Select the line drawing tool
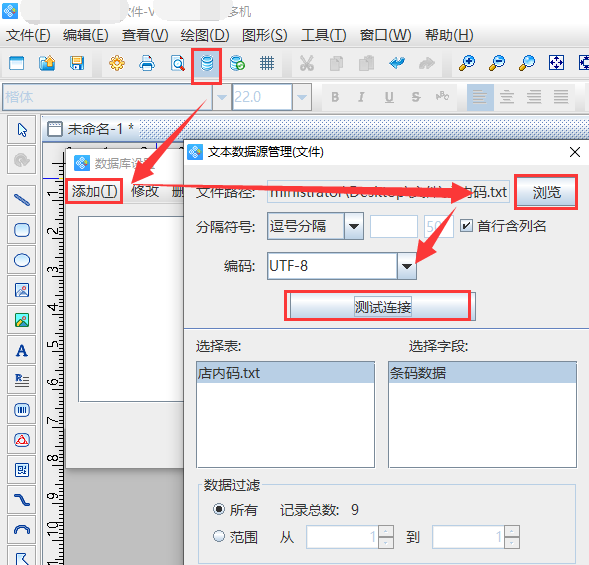The width and height of the screenshot is (589, 565). click(x=22, y=199)
